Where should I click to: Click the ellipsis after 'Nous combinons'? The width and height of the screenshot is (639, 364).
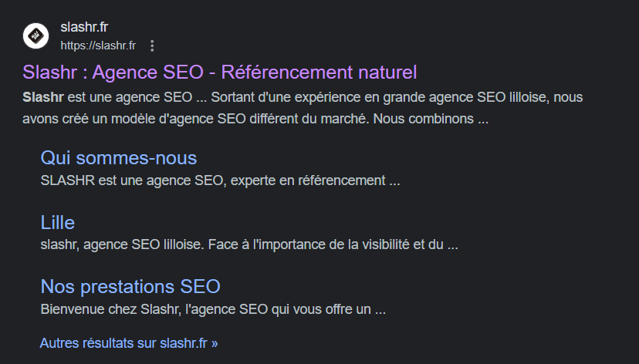pos(483,120)
